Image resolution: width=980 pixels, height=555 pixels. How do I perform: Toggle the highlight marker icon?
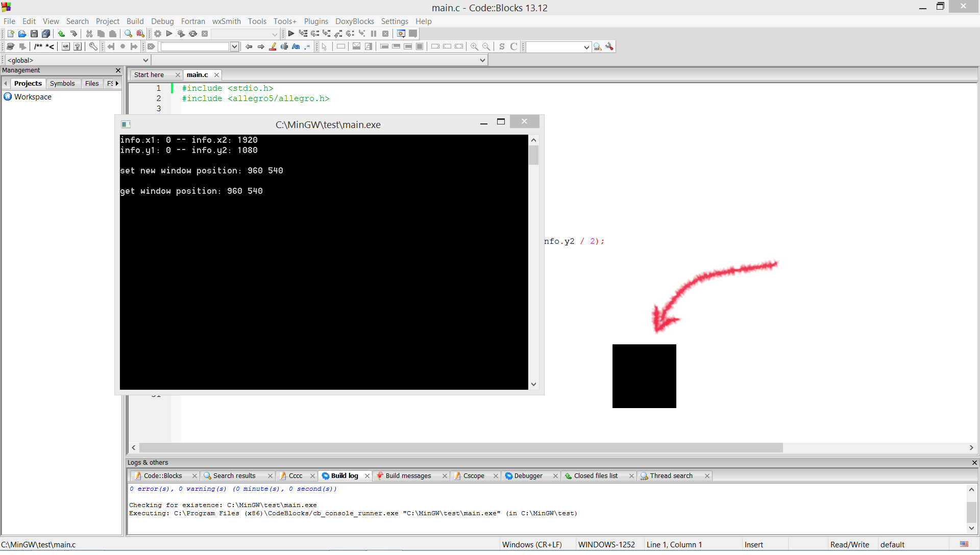pyautogui.click(x=273, y=46)
